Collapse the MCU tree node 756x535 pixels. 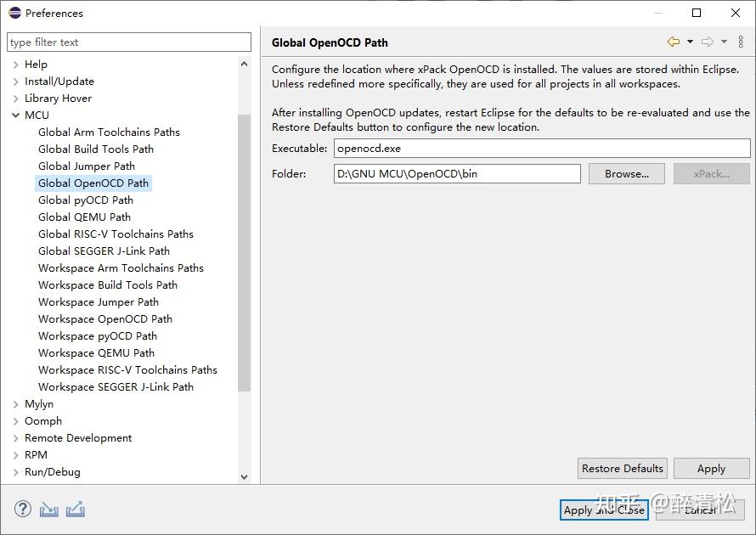[x=16, y=115]
